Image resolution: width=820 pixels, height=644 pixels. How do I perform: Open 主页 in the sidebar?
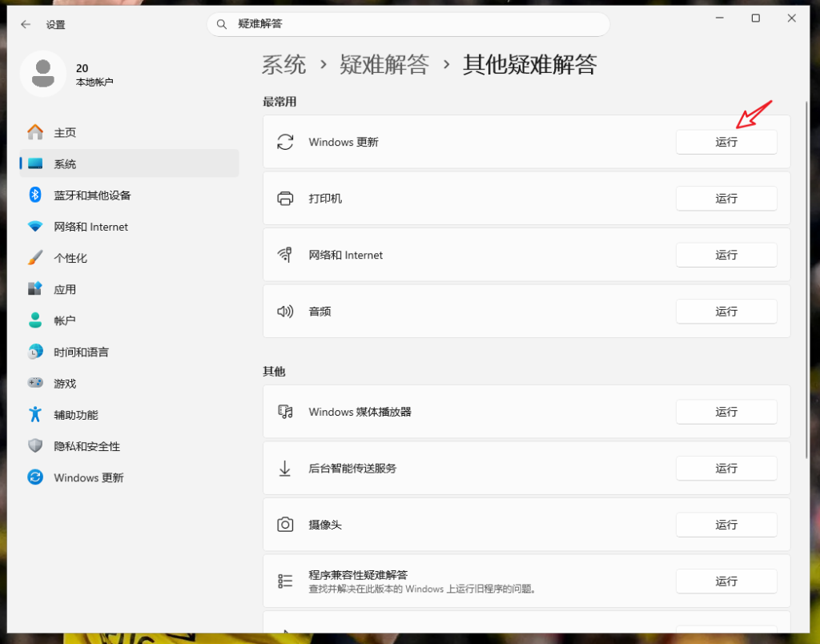coord(129,132)
